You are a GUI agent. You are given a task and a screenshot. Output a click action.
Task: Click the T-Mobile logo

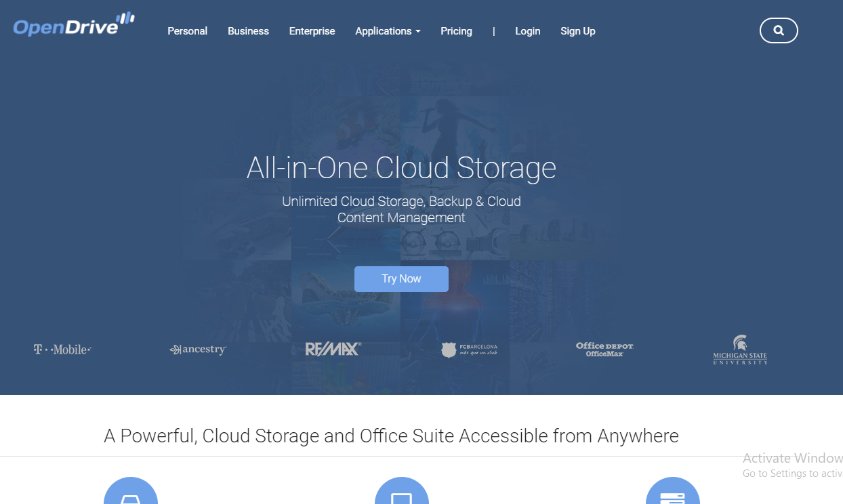coord(62,350)
